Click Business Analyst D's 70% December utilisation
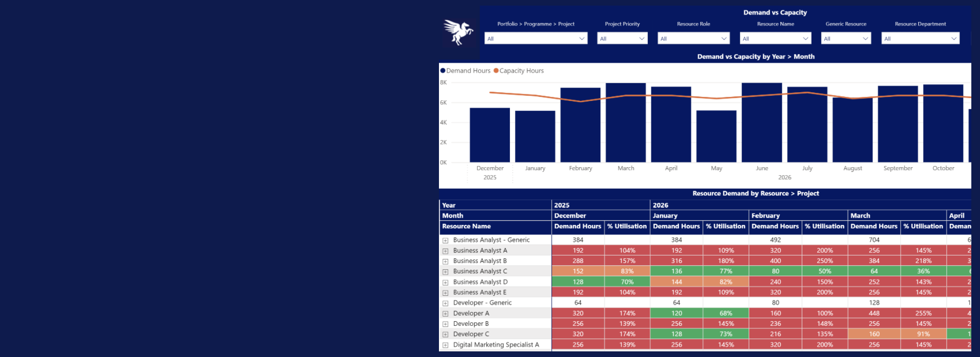The width and height of the screenshot is (980, 357). pos(627,282)
